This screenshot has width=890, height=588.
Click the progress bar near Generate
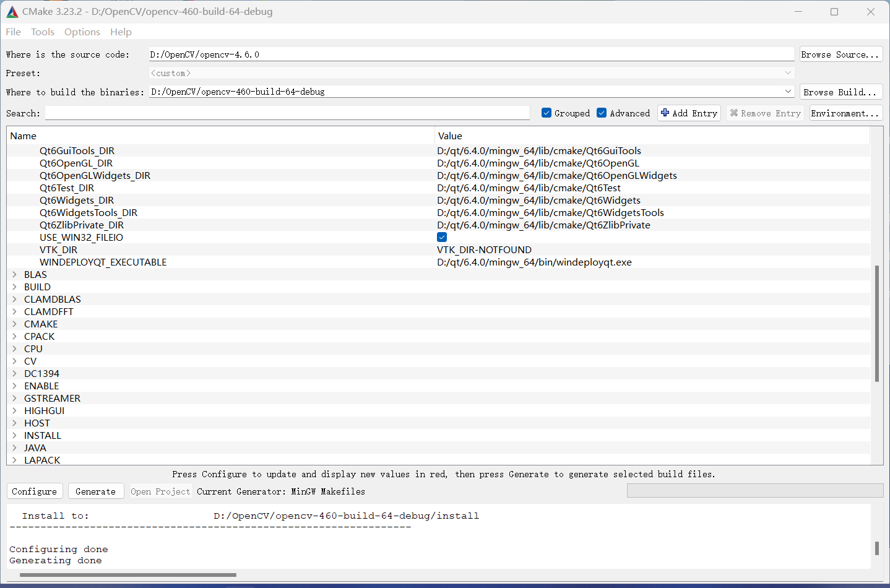click(x=754, y=490)
